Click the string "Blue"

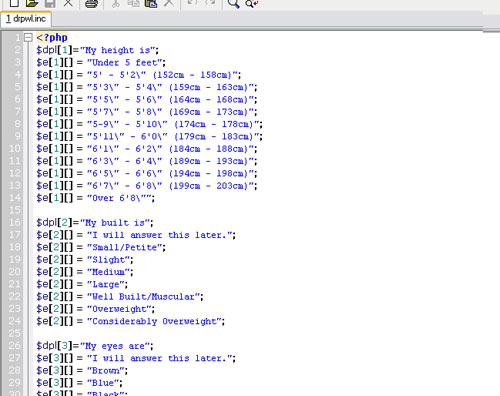[x=103, y=383]
